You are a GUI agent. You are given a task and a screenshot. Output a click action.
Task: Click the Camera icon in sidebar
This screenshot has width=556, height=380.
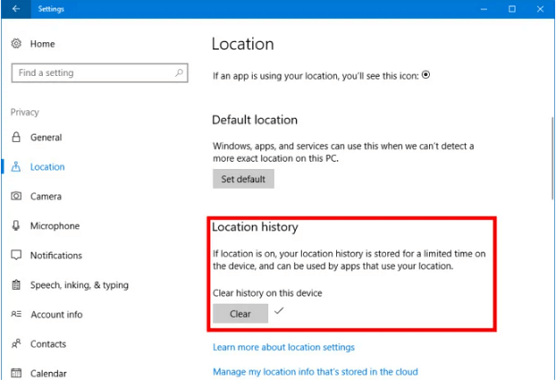click(x=16, y=196)
